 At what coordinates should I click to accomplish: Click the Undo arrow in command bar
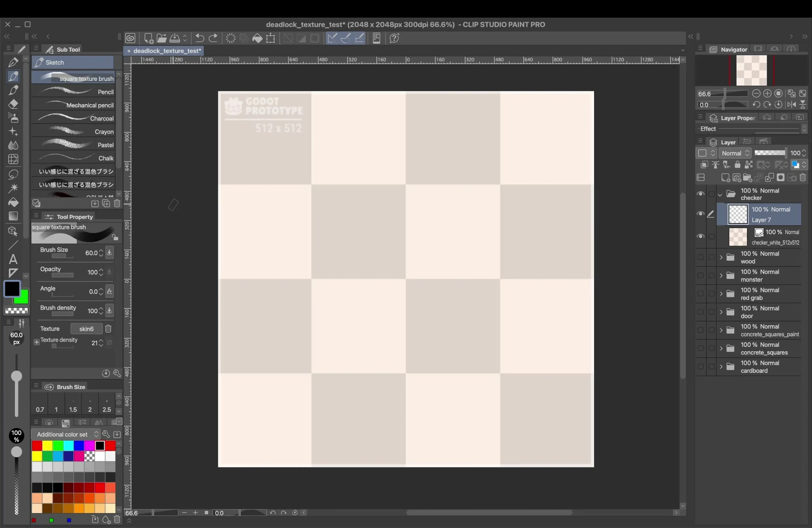click(200, 38)
